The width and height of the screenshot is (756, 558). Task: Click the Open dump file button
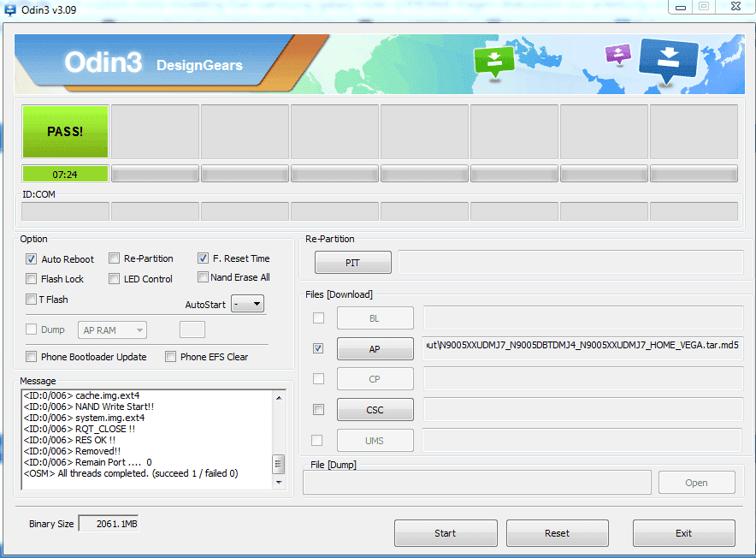click(x=697, y=482)
